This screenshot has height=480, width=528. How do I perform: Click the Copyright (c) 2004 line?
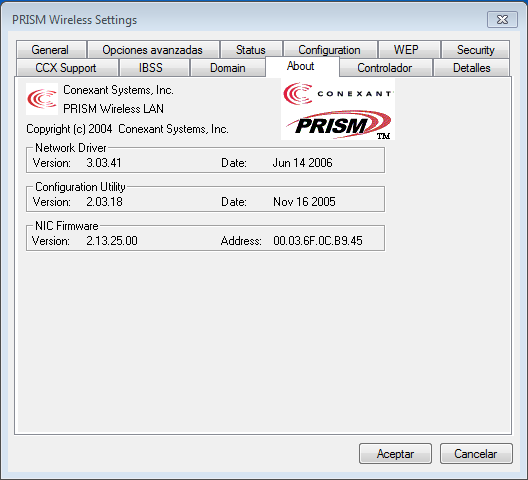point(127,129)
